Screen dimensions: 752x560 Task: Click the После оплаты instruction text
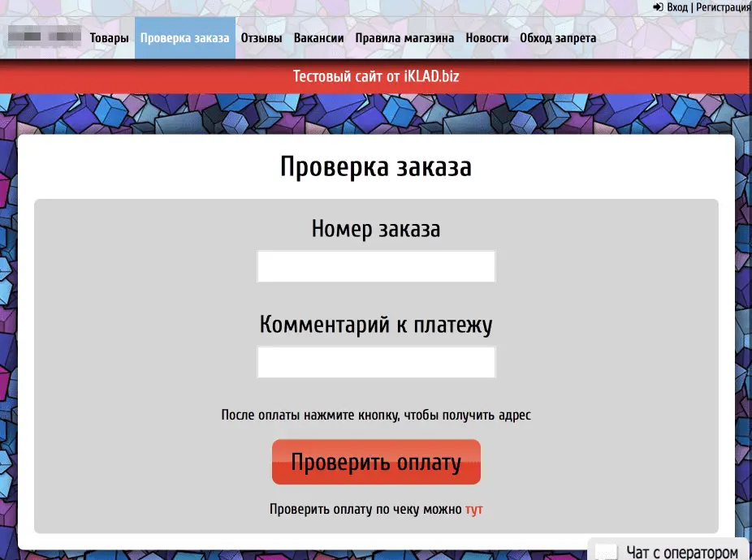[x=376, y=415]
